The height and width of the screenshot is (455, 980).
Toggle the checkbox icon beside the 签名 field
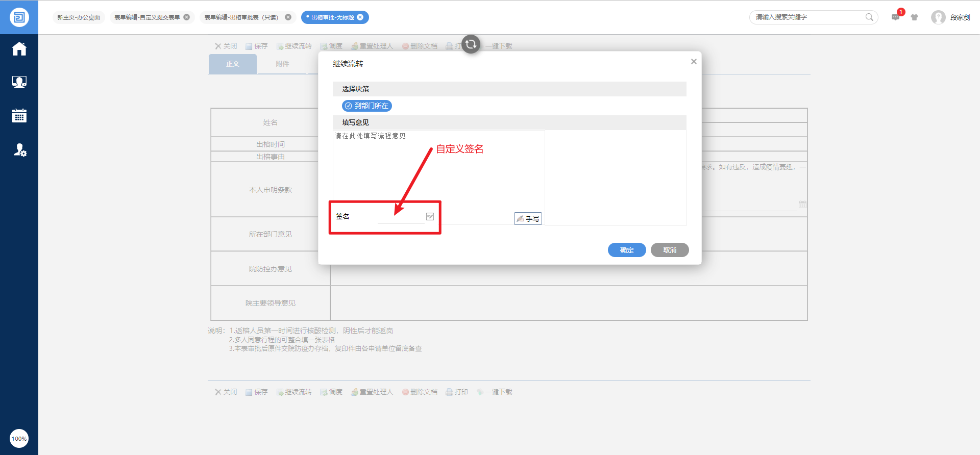pos(430,216)
